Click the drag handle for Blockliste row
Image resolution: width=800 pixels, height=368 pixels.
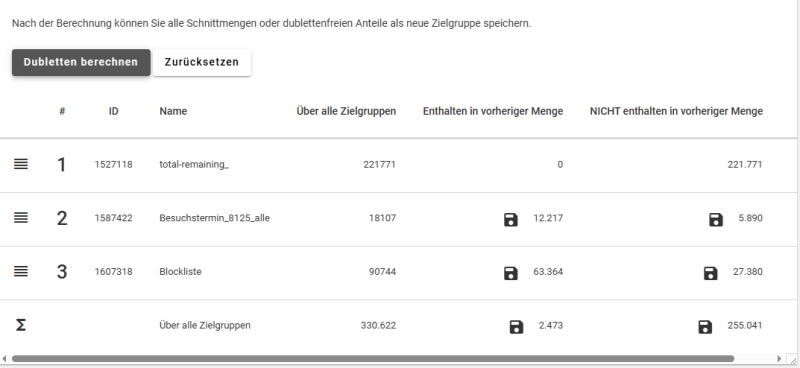coord(21,272)
